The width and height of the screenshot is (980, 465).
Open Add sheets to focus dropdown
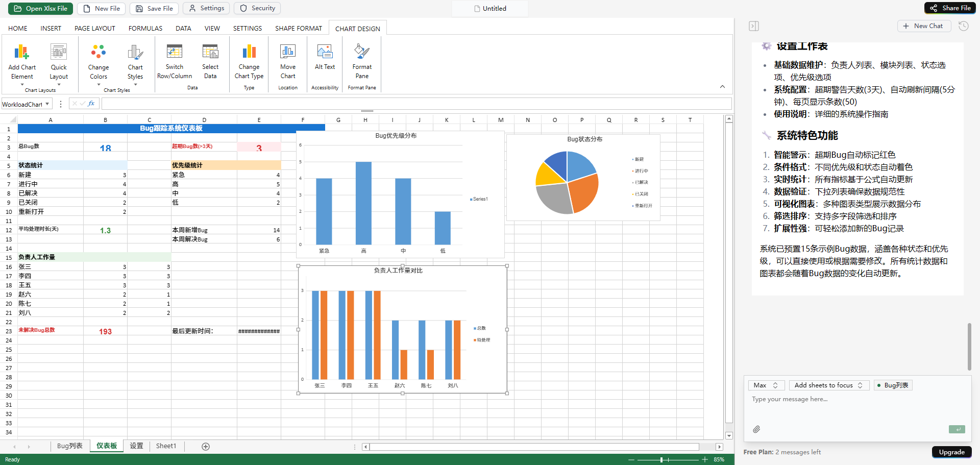click(x=828, y=385)
